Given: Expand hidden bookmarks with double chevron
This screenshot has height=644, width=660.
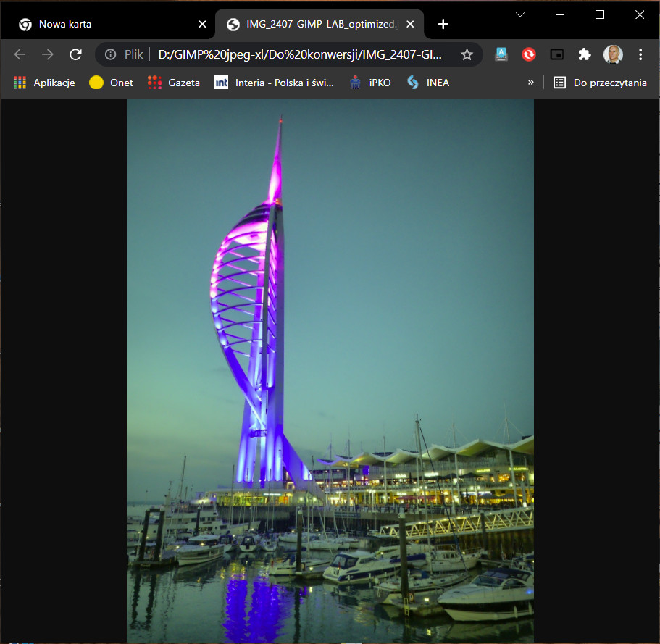Looking at the screenshot, I should click(x=531, y=83).
